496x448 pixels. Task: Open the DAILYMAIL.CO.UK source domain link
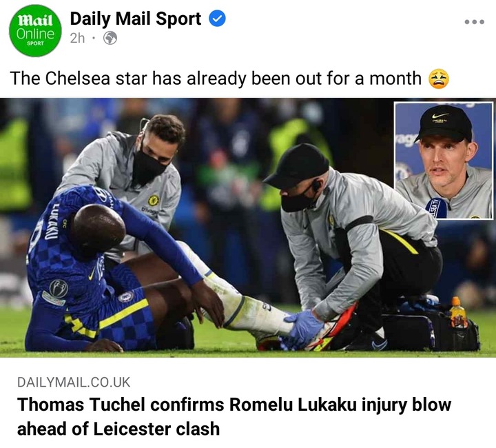pos(74,383)
